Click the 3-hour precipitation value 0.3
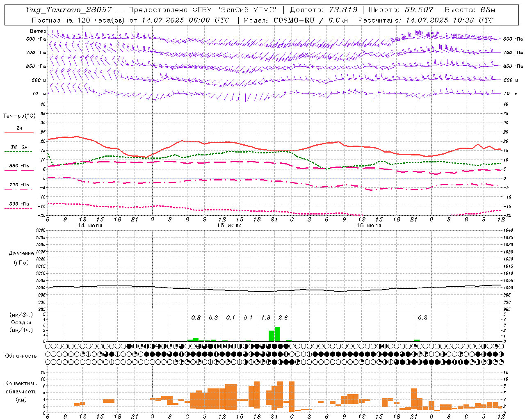 (x=213, y=317)
